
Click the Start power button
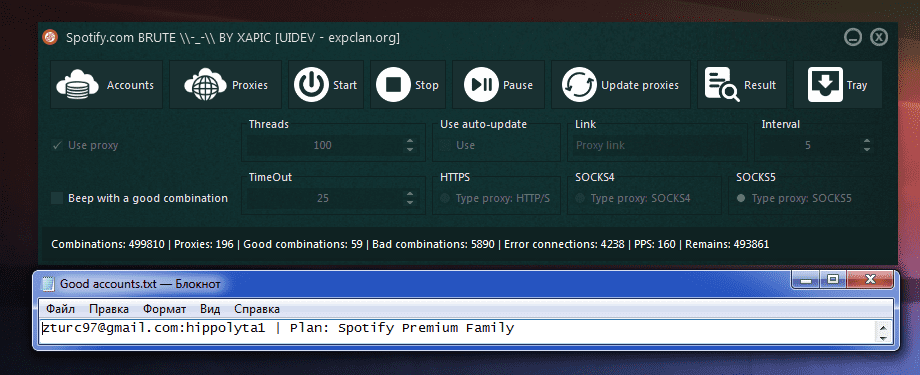(326, 85)
